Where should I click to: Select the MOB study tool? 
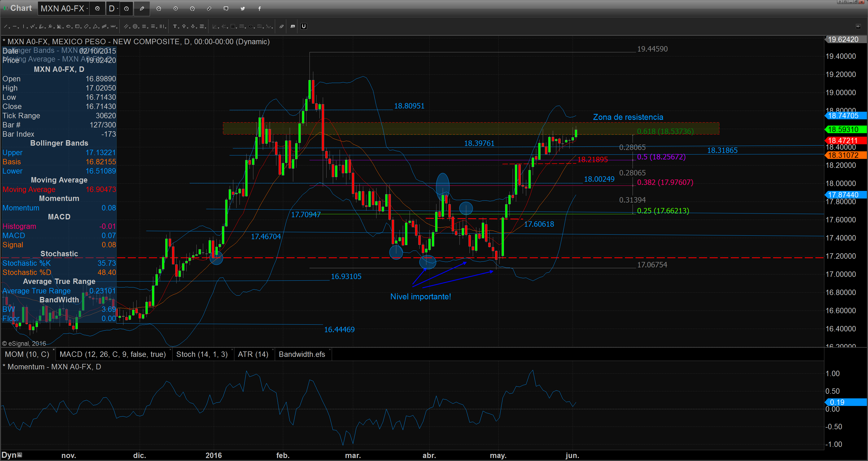[242, 26]
